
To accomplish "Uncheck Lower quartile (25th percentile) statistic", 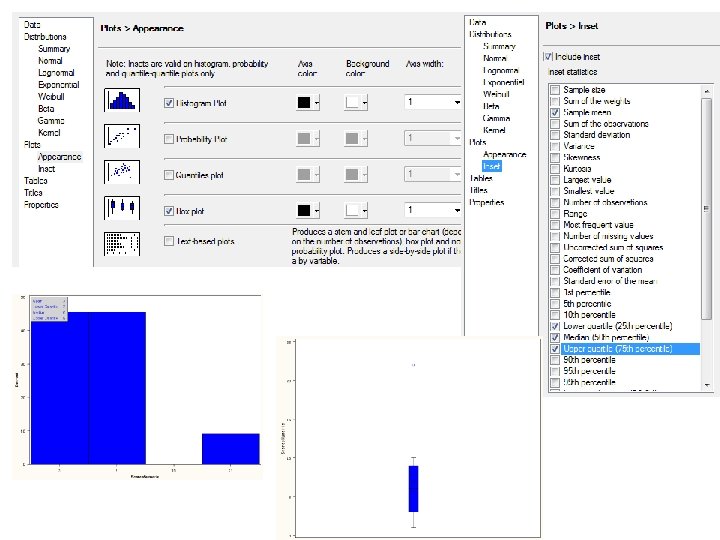I will tap(555, 326).
